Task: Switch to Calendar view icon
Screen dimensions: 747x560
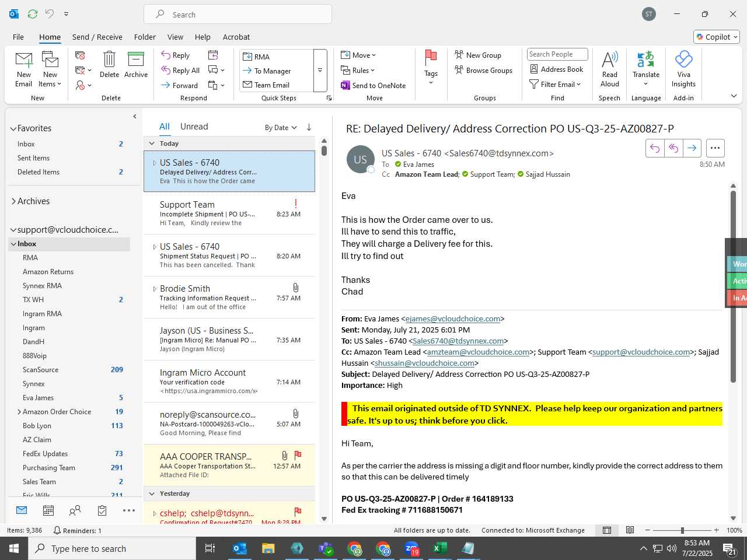Action: tap(48, 510)
